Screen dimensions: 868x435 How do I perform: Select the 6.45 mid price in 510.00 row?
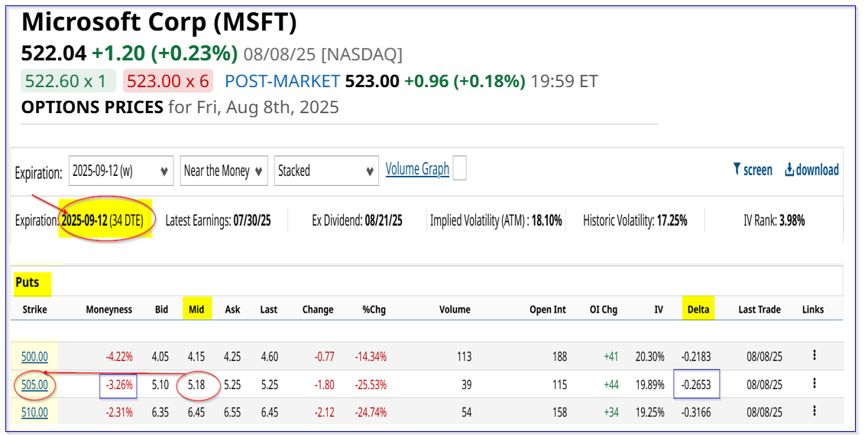pyautogui.click(x=196, y=412)
